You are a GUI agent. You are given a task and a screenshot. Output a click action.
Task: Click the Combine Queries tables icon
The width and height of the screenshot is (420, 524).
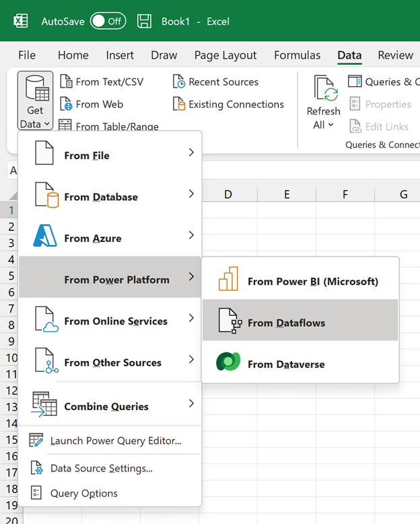44,404
